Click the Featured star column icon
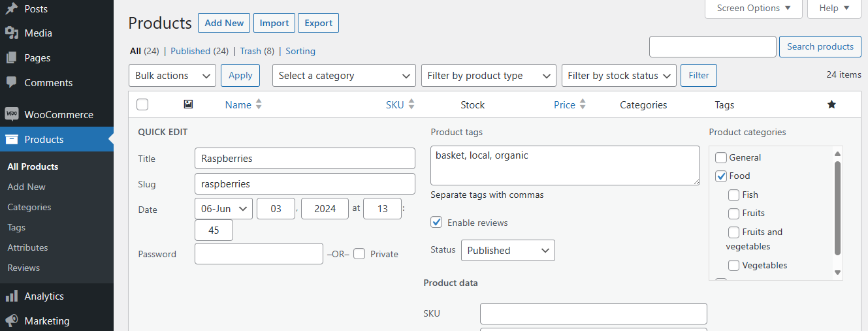The image size is (868, 331). 831,104
